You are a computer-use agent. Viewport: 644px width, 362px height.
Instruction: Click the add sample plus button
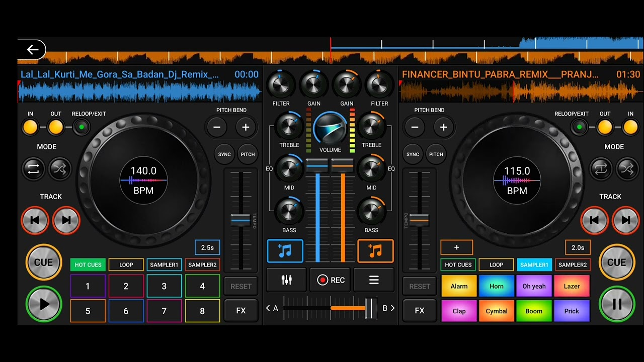click(x=457, y=247)
